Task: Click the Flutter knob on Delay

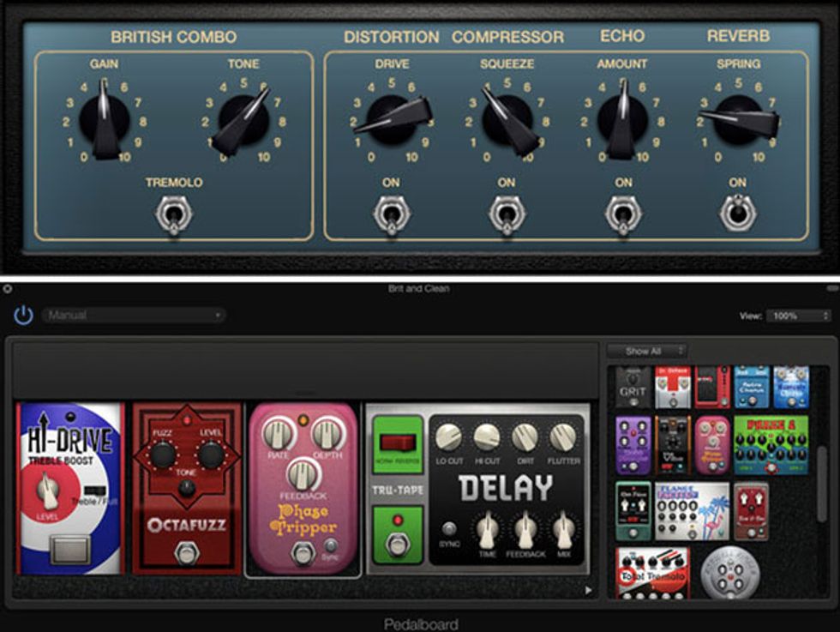Action: pyautogui.click(x=563, y=436)
